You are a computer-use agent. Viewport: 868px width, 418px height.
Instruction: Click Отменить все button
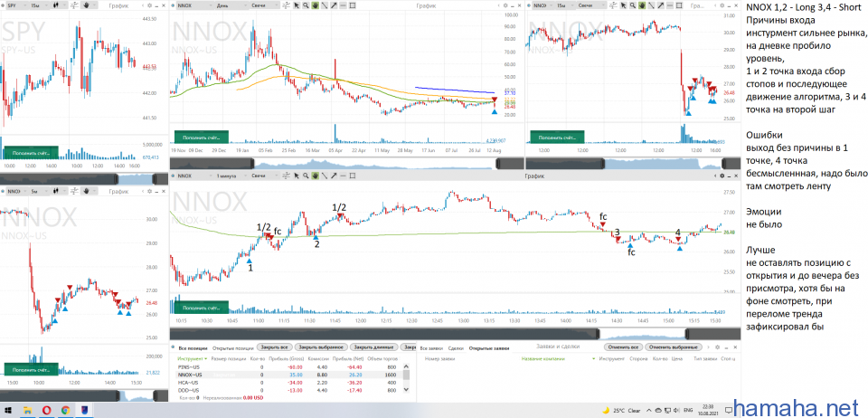pyautogui.click(x=623, y=347)
